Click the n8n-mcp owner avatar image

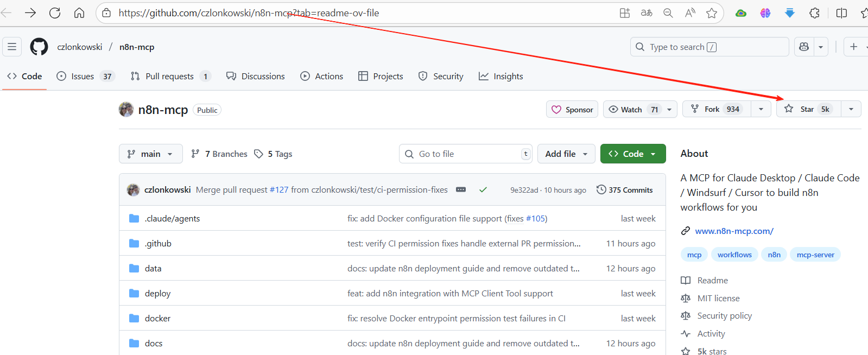point(126,109)
